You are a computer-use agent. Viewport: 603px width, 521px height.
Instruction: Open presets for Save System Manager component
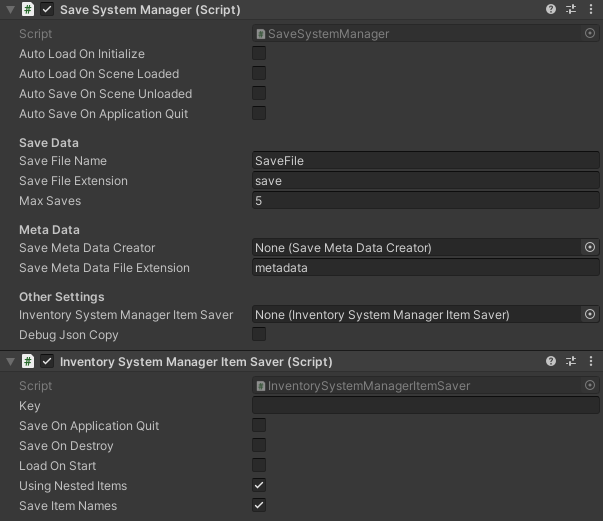[x=571, y=9]
